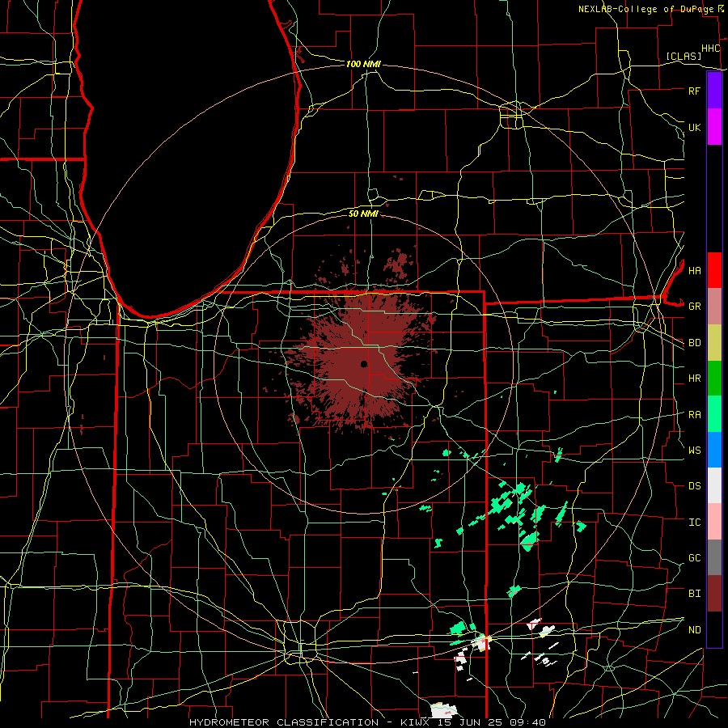
Task: Select the red HA legend color swatch
Action: click(x=714, y=270)
